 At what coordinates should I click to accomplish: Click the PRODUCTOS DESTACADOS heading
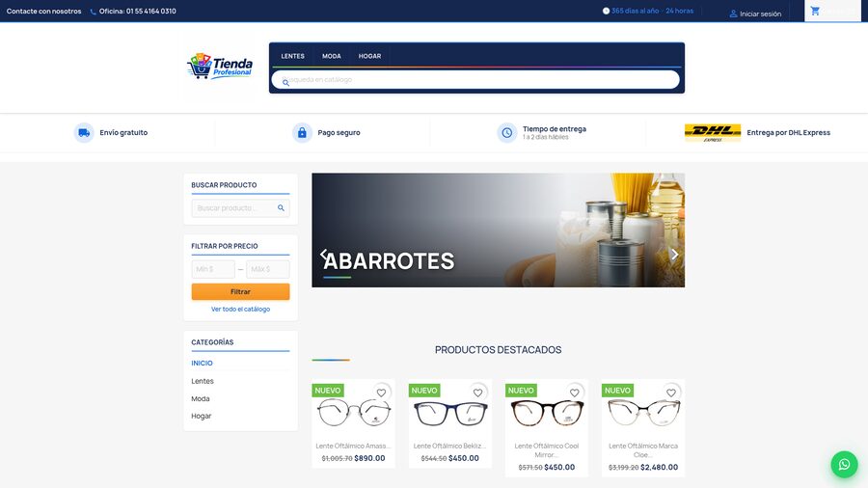pos(499,350)
